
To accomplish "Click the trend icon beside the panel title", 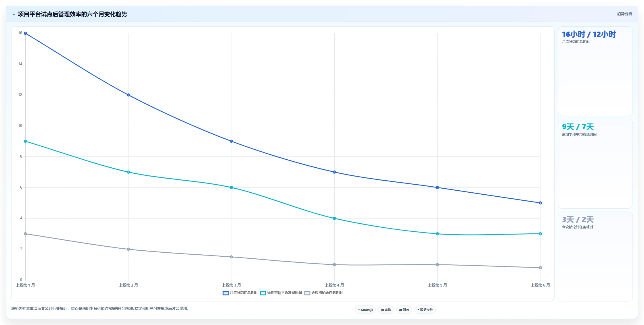I will pos(14,14).
